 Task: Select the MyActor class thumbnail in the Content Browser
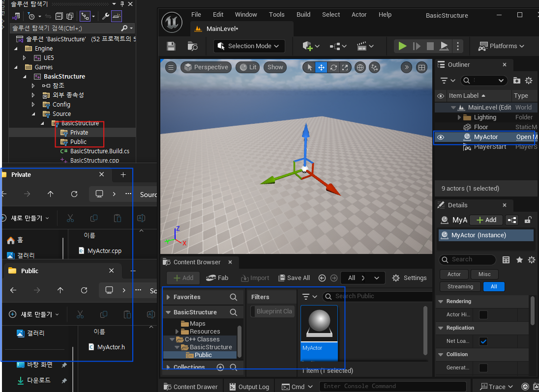319,333
